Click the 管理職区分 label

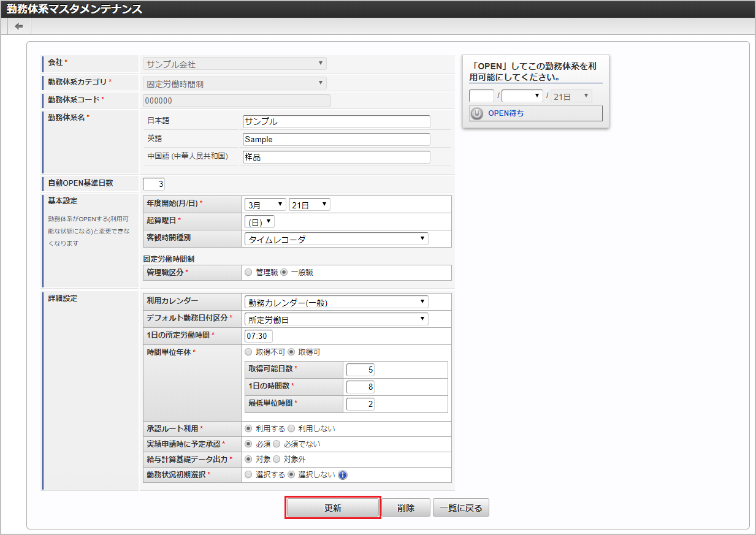tap(166, 272)
